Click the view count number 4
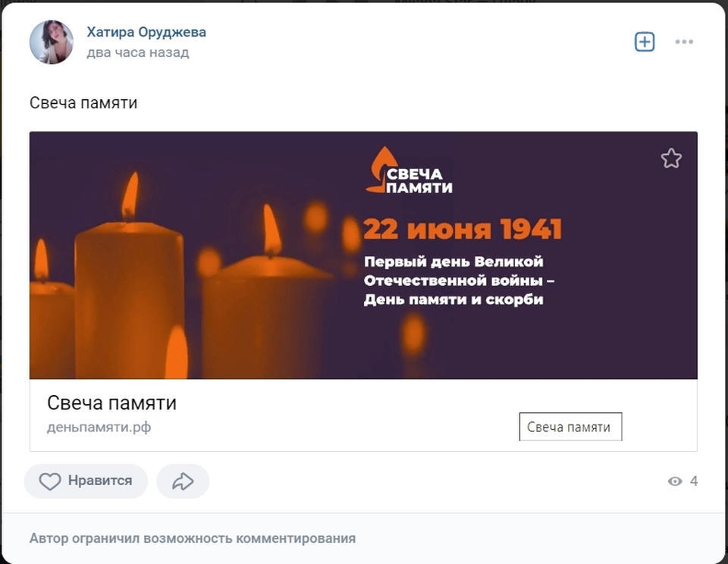 [x=694, y=481]
